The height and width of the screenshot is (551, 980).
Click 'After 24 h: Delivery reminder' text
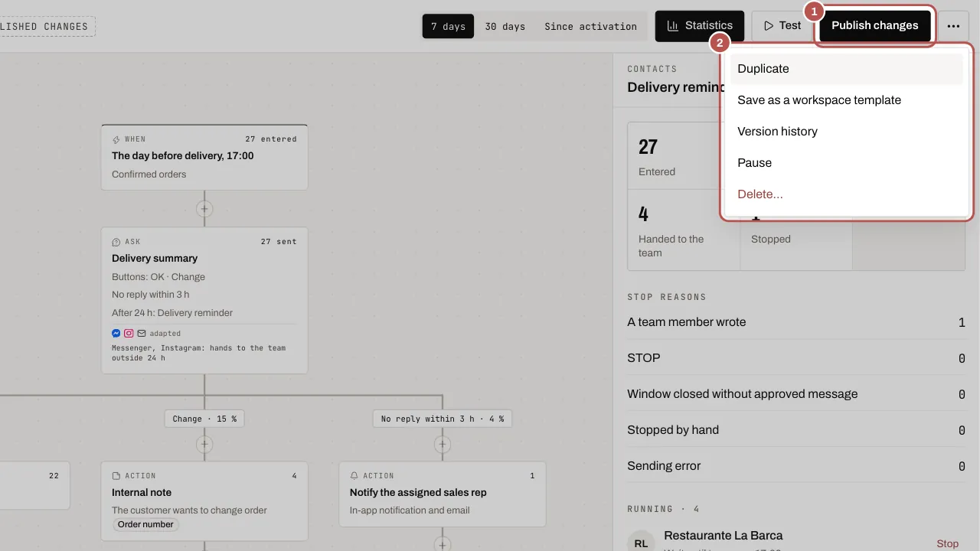[x=172, y=313]
